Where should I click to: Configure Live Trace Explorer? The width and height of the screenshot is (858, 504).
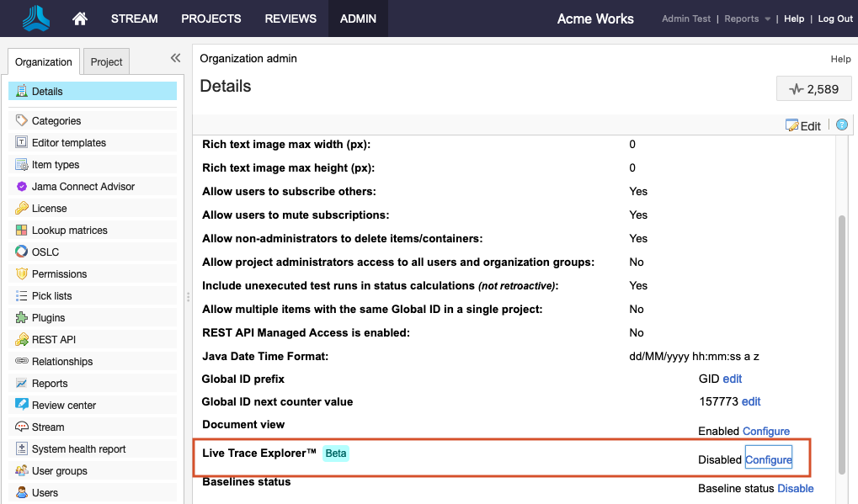tap(768, 459)
